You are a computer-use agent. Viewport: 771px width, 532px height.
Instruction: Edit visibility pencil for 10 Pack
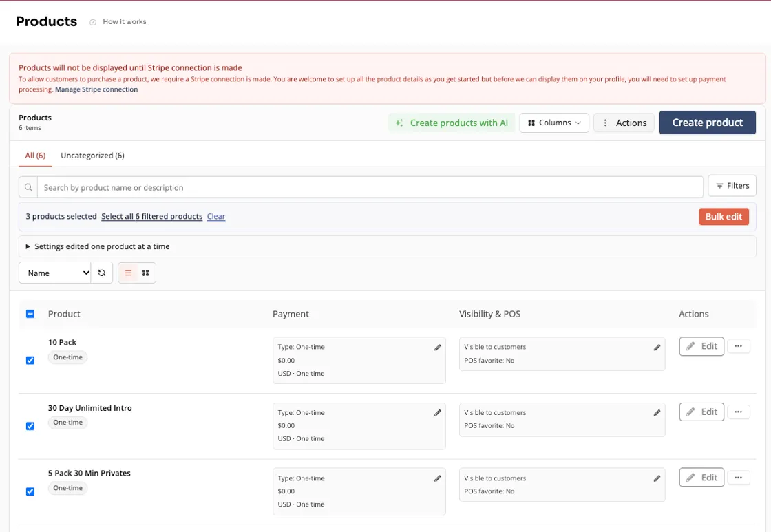[x=657, y=348]
